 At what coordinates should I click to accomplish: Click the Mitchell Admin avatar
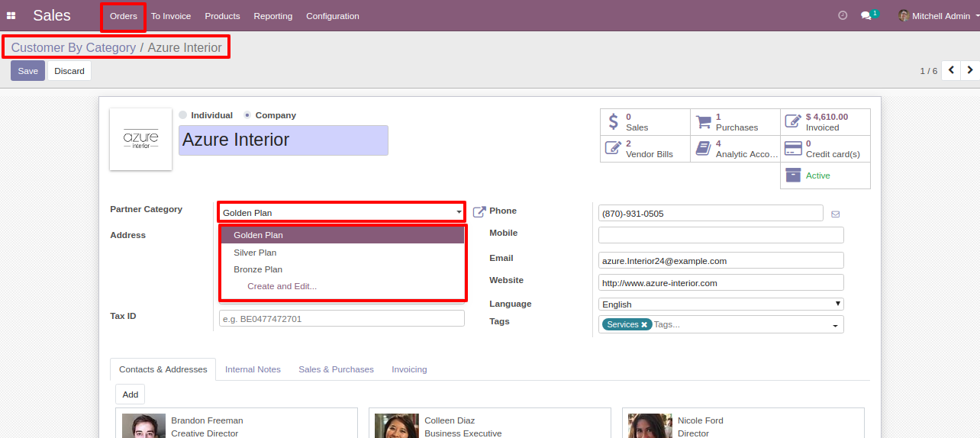[904, 15]
